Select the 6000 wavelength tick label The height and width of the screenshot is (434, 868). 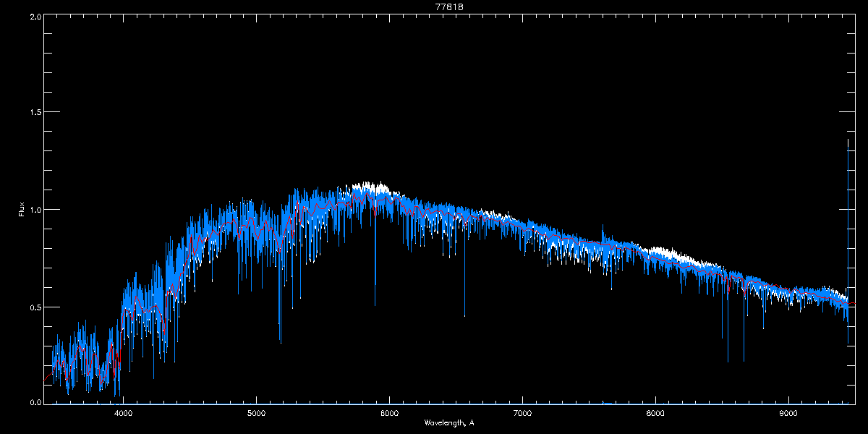(x=389, y=414)
